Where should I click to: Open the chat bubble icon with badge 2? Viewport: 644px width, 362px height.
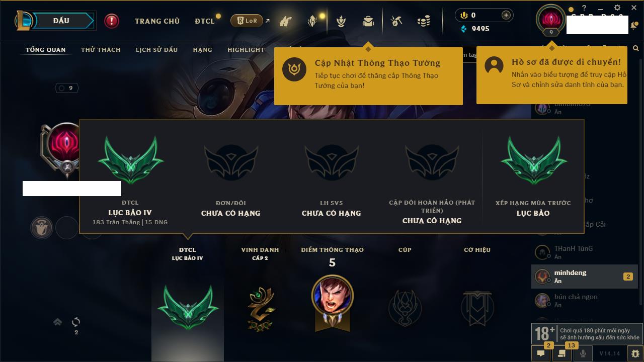[541, 353]
